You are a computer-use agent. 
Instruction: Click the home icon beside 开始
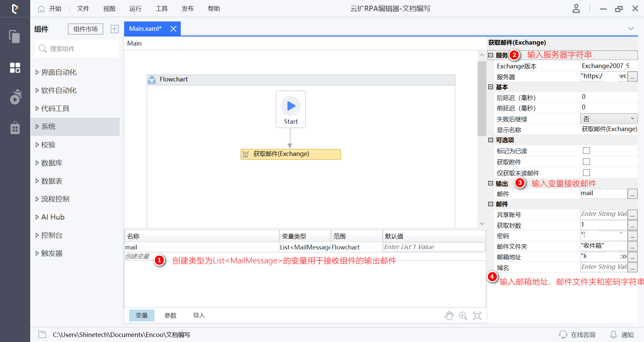tap(41, 9)
